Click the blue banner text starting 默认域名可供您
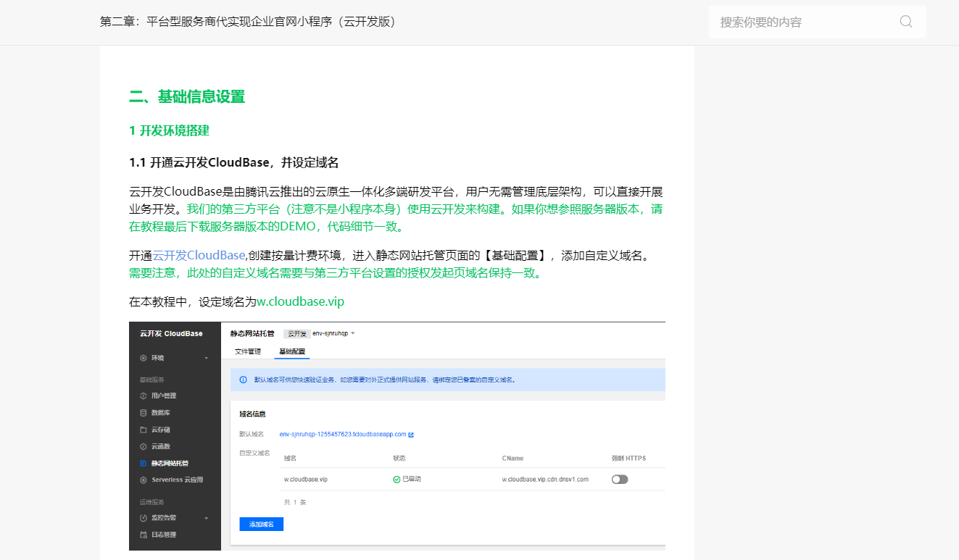This screenshot has height=560, width=959. [x=385, y=380]
